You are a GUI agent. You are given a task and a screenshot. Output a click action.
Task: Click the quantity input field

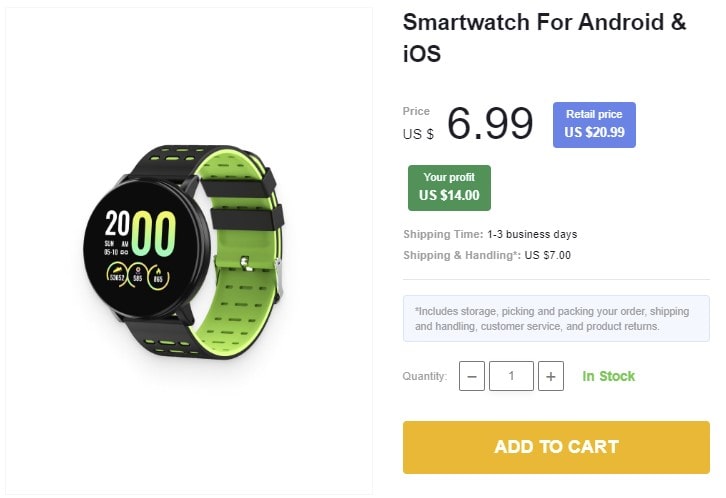coord(511,376)
